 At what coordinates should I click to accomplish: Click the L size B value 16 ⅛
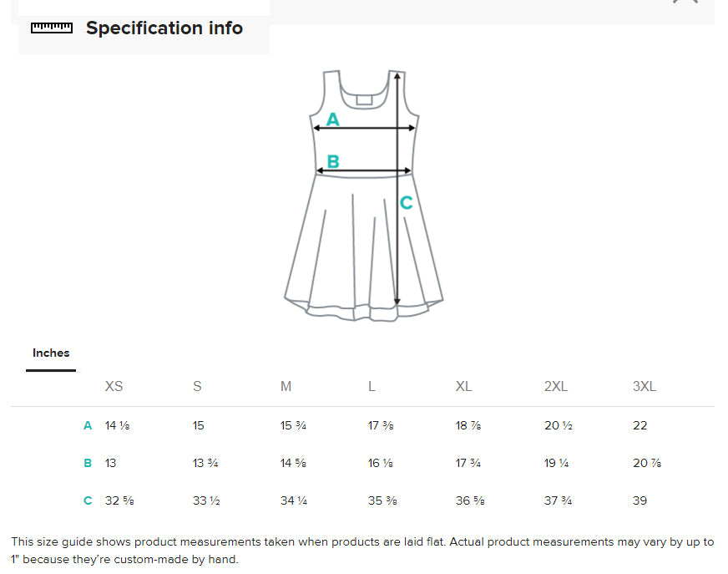coord(381,463)
